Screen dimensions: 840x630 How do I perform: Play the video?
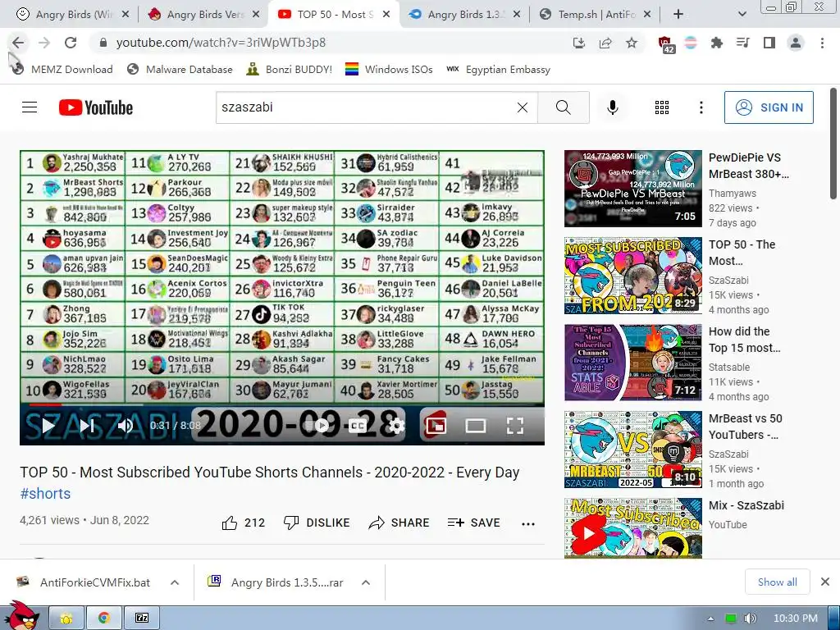point(48,426)
